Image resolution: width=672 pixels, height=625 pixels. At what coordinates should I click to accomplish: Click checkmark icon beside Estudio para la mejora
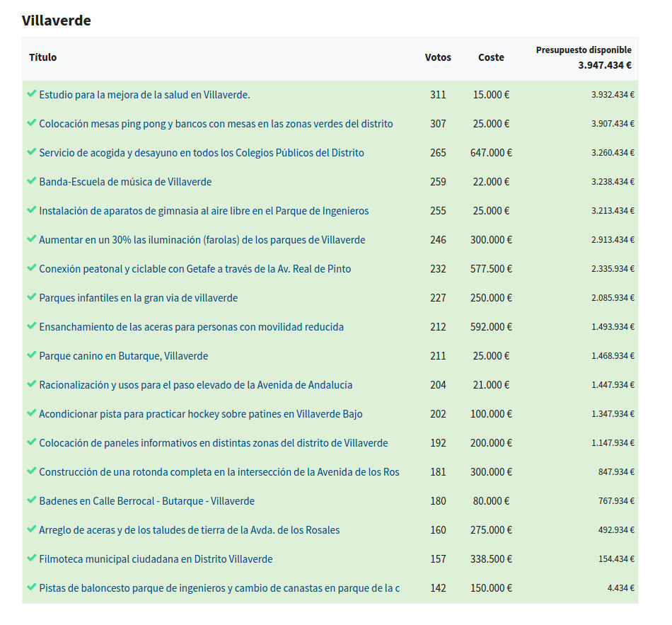pyautogui.click(x=31, y=93)
